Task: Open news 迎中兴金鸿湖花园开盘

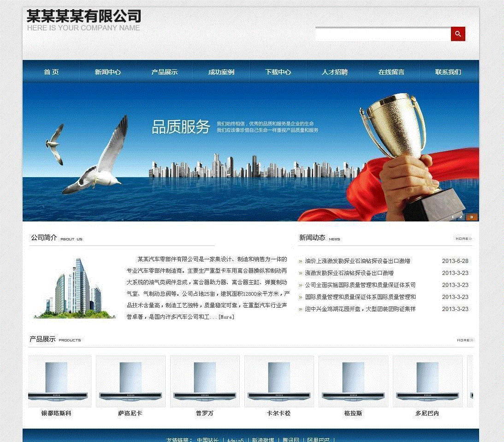Action: click(360, 309)
